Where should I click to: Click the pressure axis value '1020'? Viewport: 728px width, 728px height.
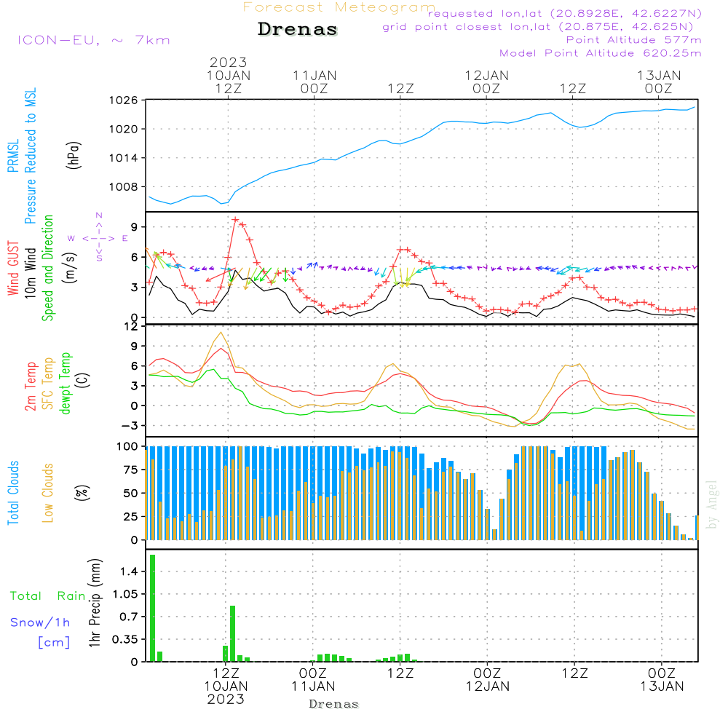(x=124, y=129)
